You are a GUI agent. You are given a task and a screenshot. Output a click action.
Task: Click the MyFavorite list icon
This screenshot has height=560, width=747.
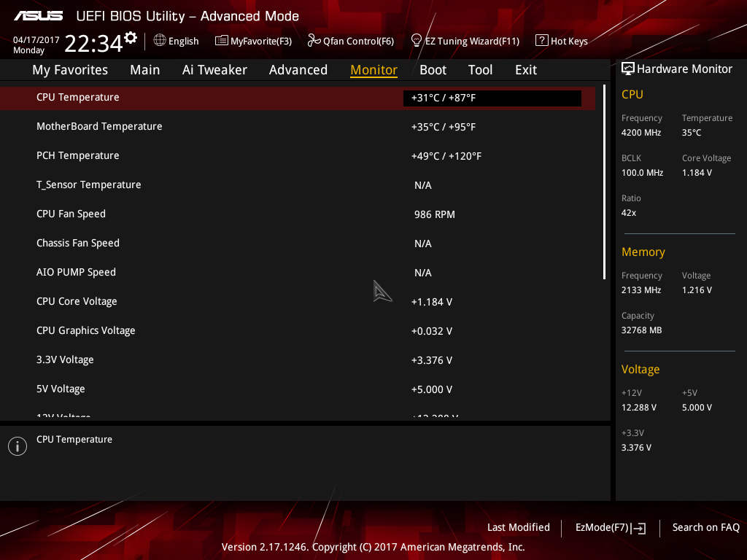pos(222,41)
